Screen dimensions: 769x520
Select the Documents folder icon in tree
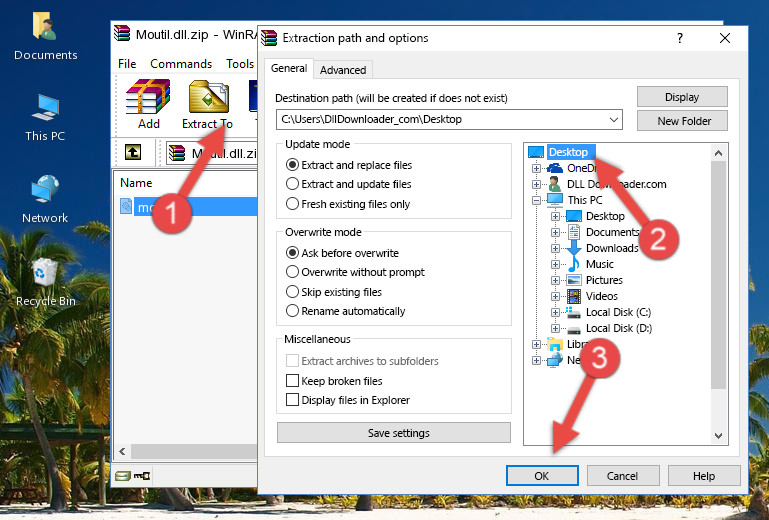click(574, 232)
